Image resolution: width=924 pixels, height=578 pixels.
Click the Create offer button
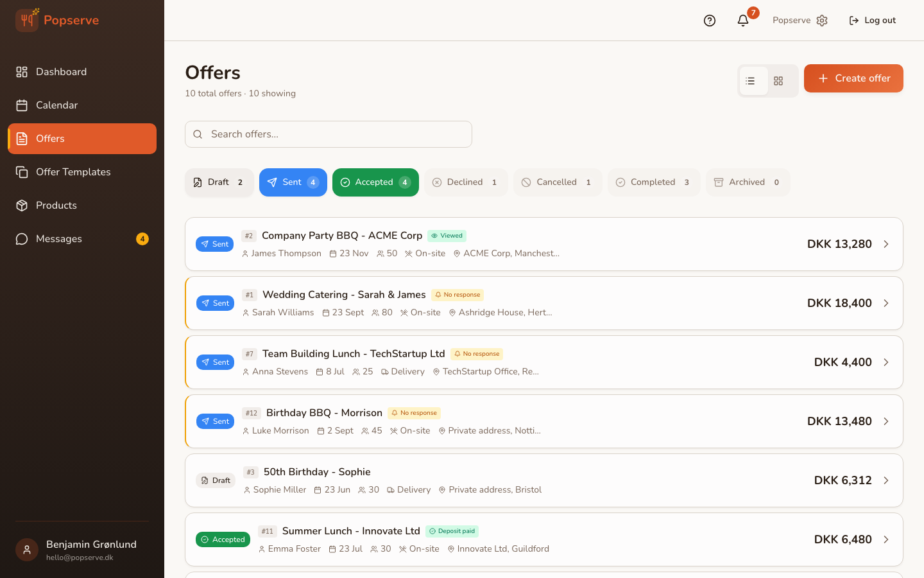853,78
